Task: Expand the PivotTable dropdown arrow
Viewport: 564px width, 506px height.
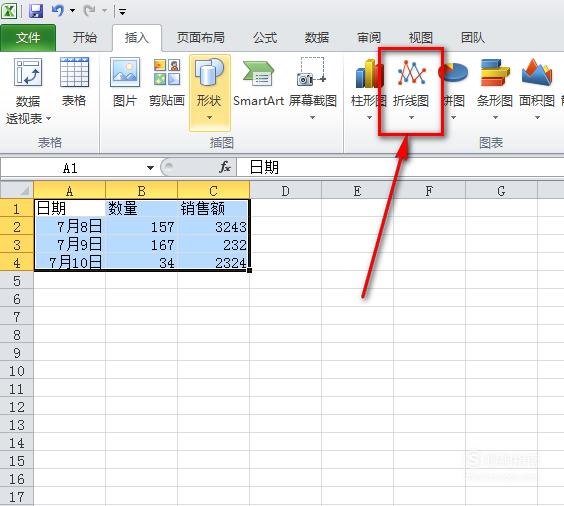Action: click(48, 118)
